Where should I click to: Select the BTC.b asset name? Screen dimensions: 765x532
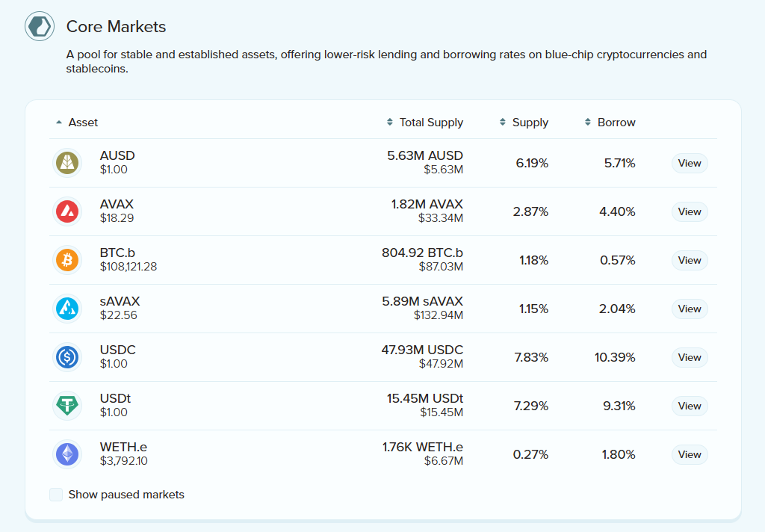coord(117,253)
